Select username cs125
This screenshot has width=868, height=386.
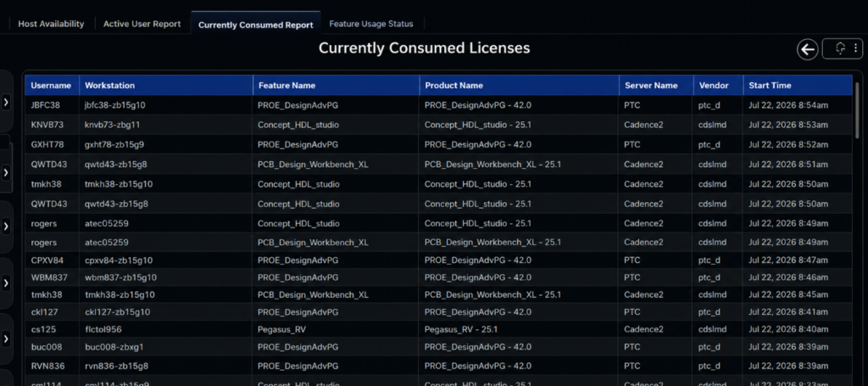coord(43,329)
